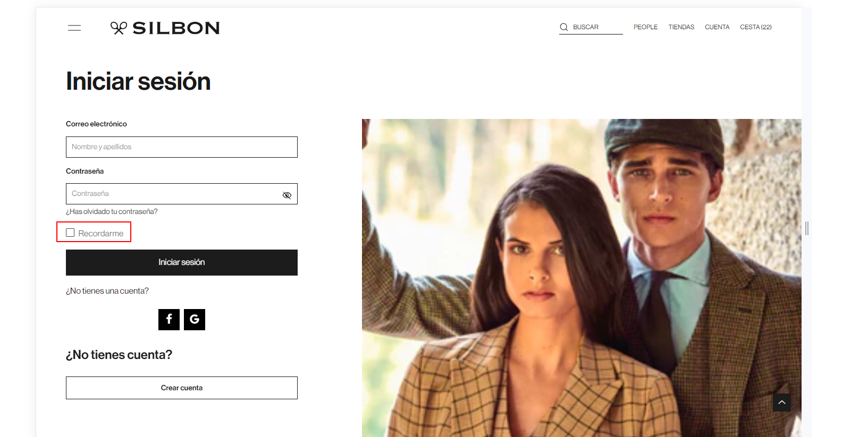
Task: Focus the Correo electrónico input field
Action: pyautogui.click(x=182, y=147)
